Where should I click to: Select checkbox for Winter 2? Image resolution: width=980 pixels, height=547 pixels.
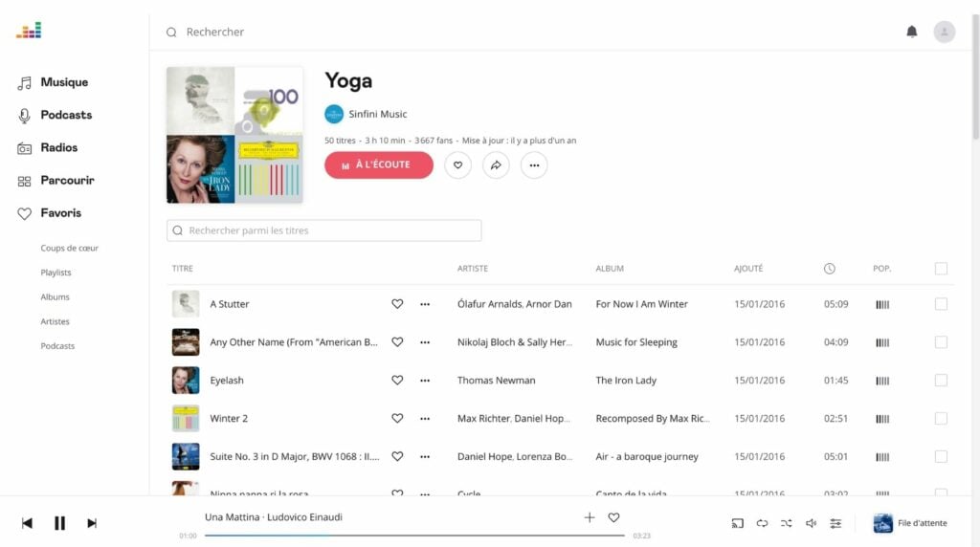(x=941, y=418)
